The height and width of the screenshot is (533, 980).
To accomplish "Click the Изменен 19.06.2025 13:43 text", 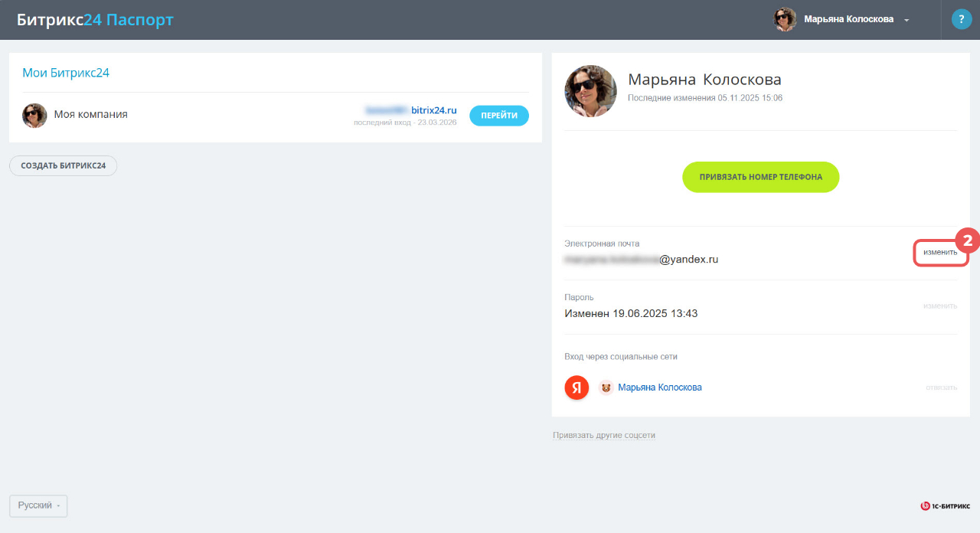I will click(631, 313).
